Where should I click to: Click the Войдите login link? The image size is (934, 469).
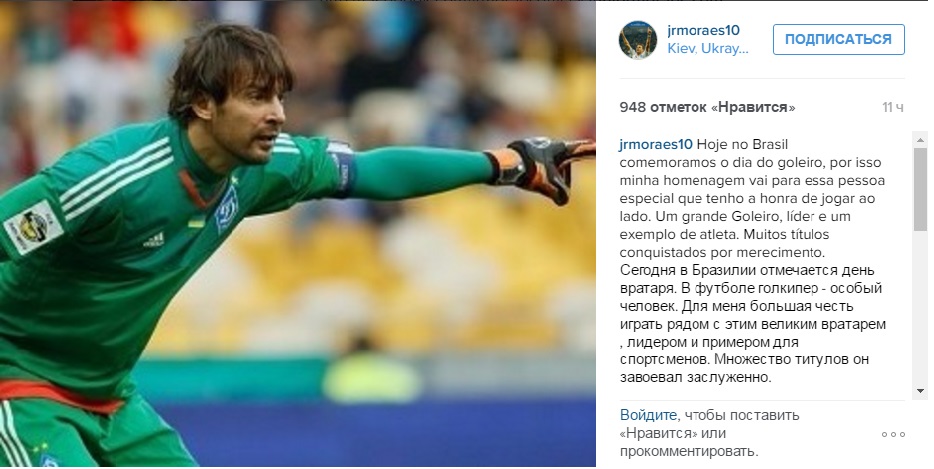(x=648, y=415)
